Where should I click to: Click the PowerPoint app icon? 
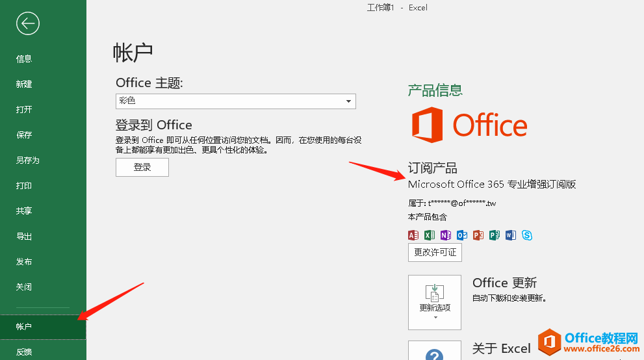pyautogui.click(x=478, y=235)
